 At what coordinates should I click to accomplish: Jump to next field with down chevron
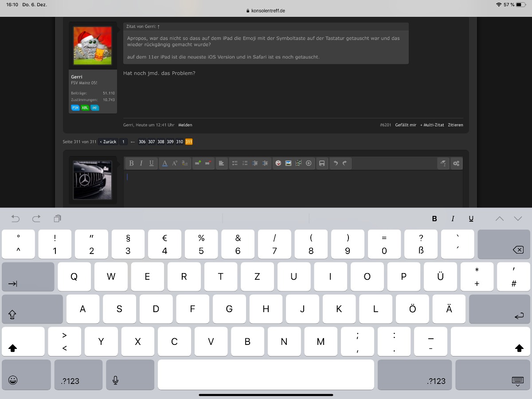(x=518, y=218)
